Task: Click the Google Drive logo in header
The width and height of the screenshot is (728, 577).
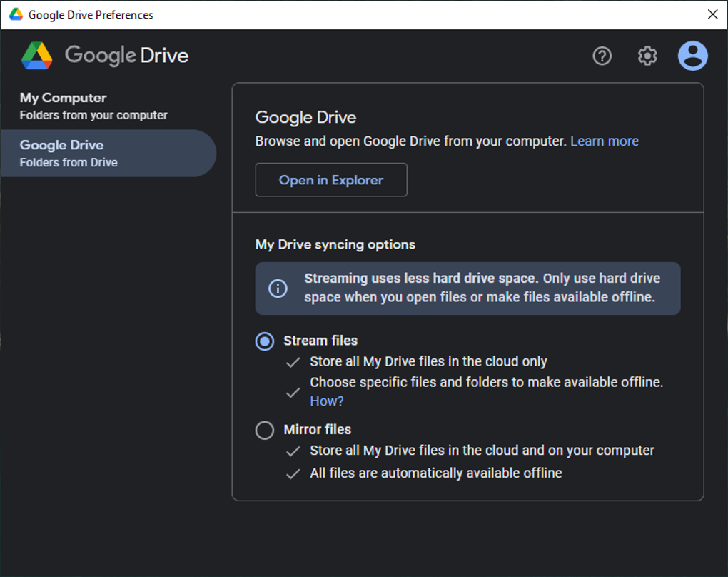Action: [37, 56]
